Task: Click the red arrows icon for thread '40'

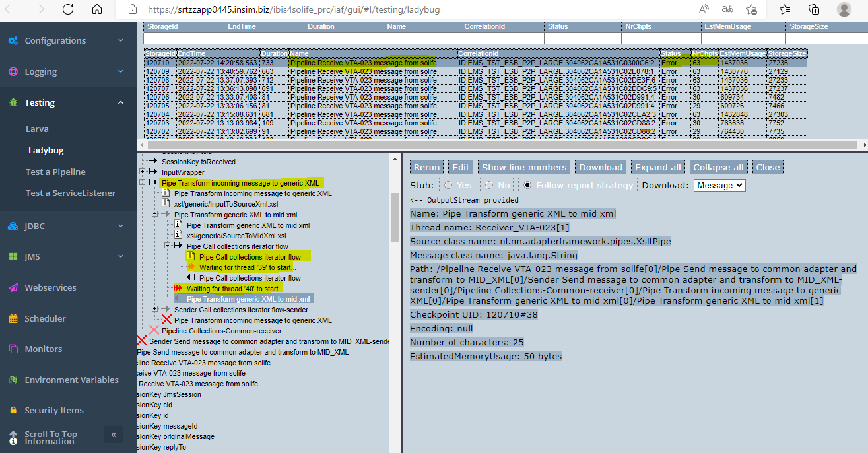Action: pos(178,289)
